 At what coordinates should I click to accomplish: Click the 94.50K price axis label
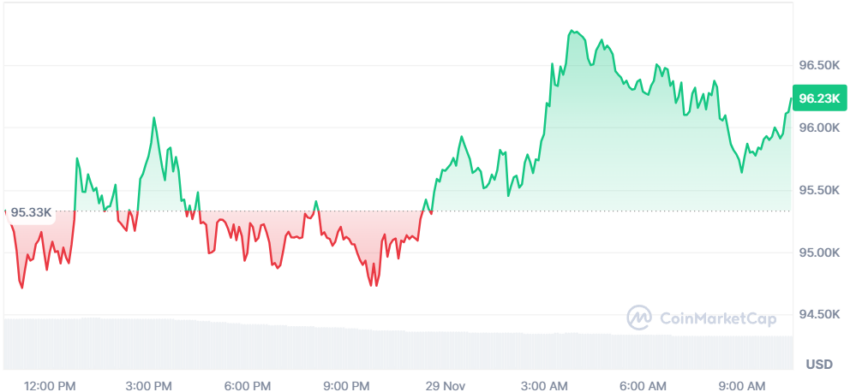click(820, 315)
